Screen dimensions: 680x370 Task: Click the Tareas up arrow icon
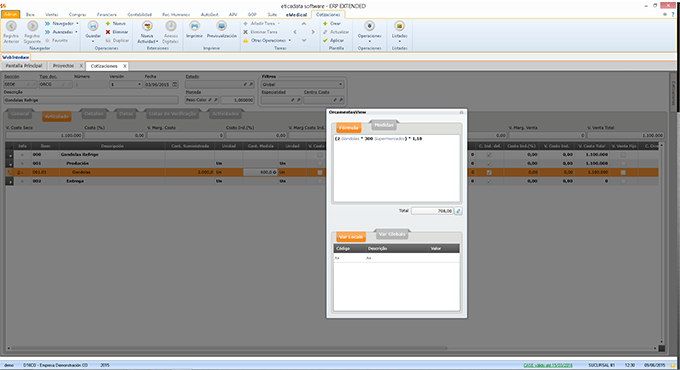coord(304,23)
